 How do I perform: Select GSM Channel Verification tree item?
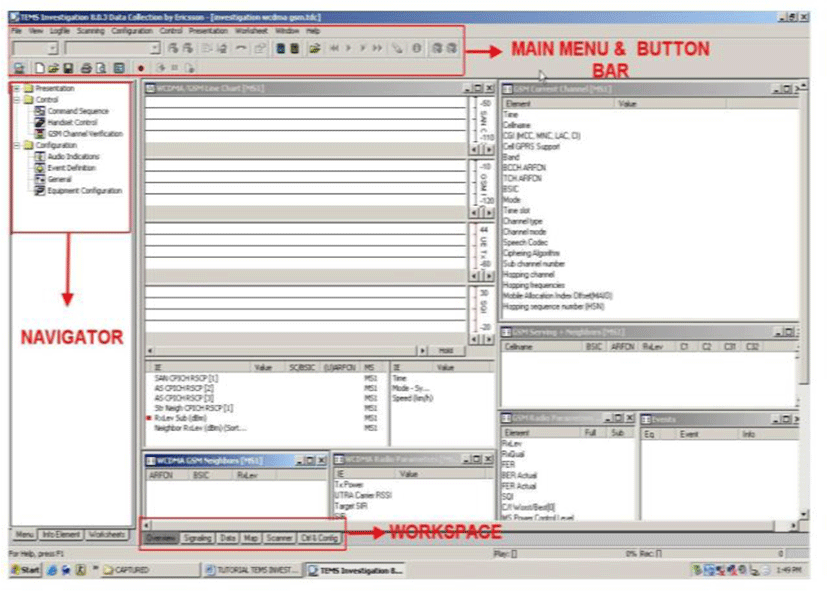85,134
